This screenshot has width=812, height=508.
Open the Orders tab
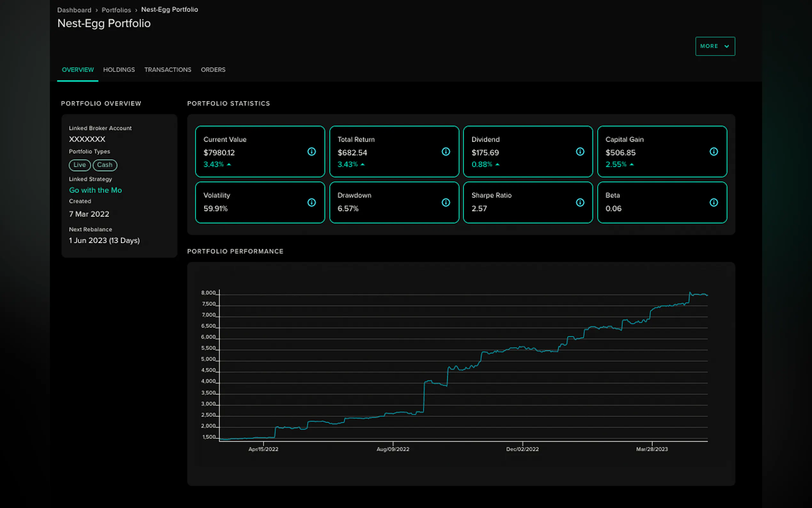click(x=213, y=69)
